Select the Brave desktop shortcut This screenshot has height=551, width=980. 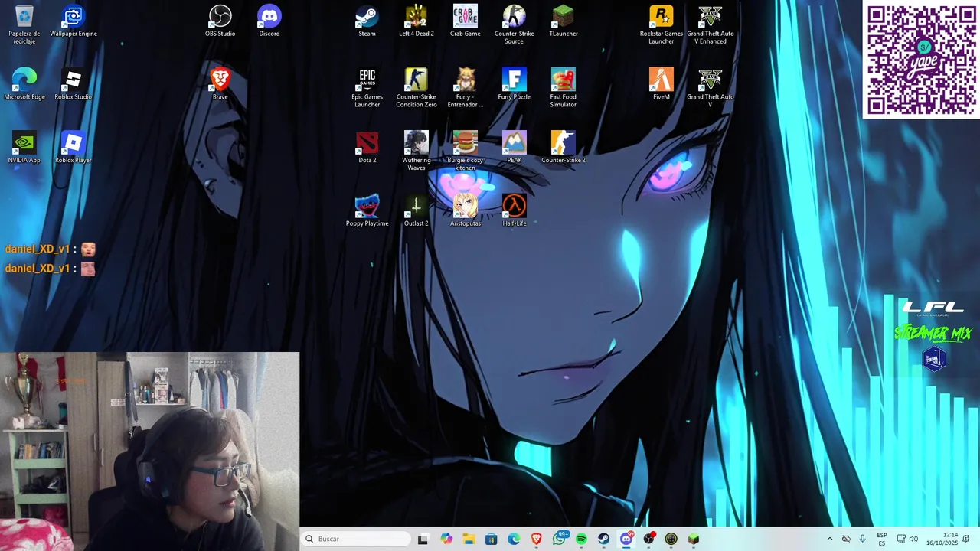(220, 84)
